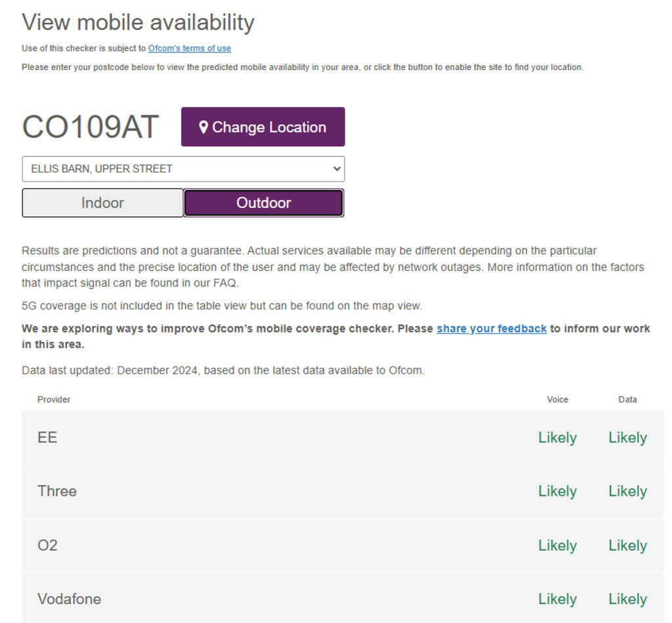Click the Provider column header
The height and width of the screenshot is (623, 672).
click(54, 399)
